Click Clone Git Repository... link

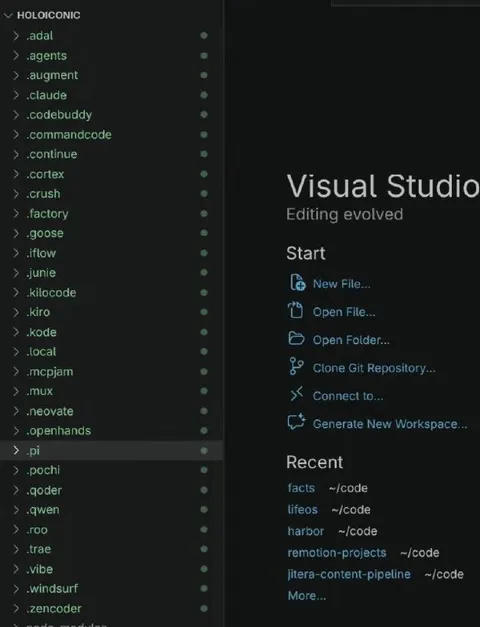point(374,368)
